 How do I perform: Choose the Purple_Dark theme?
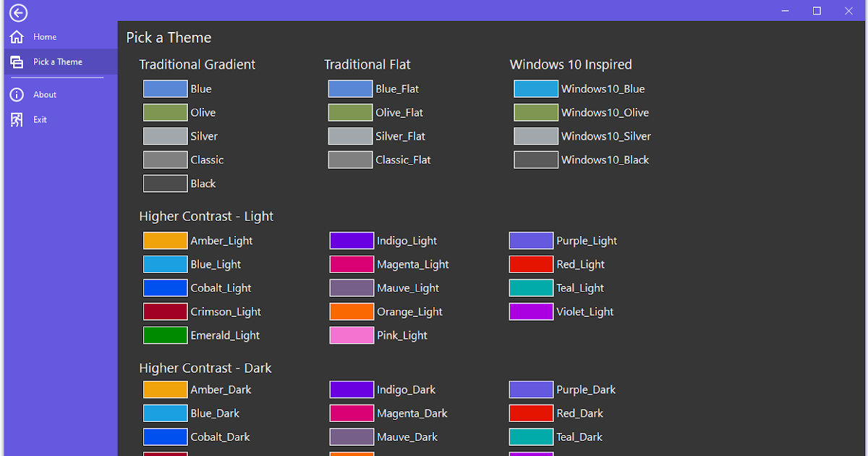(531, 389)
